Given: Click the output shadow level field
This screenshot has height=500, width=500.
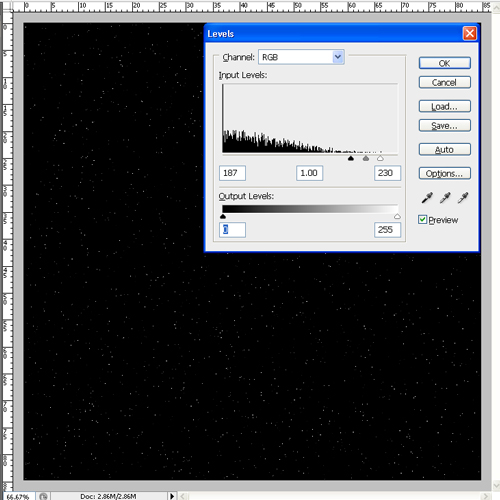Looking at the screenshot, I should [232, 230].
